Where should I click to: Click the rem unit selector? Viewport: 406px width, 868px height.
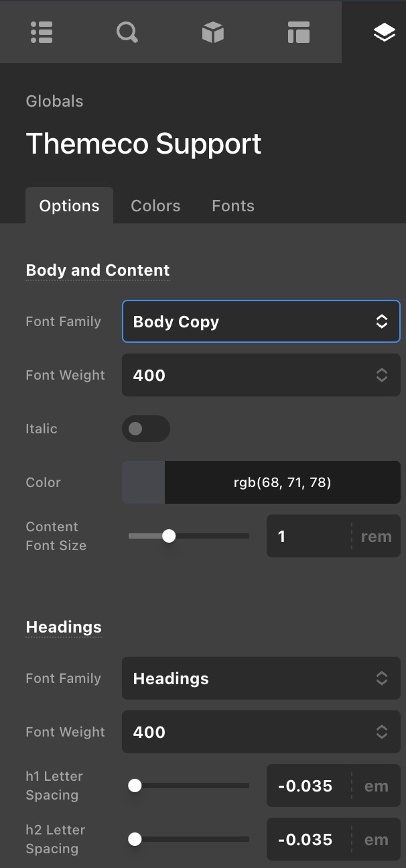pyautogui.click(x=376, y=536)
